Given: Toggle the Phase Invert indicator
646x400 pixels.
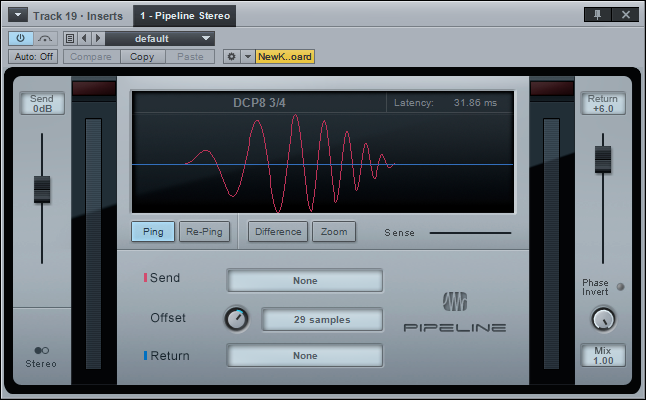Looking at the screenshot, I should (620, 287).
